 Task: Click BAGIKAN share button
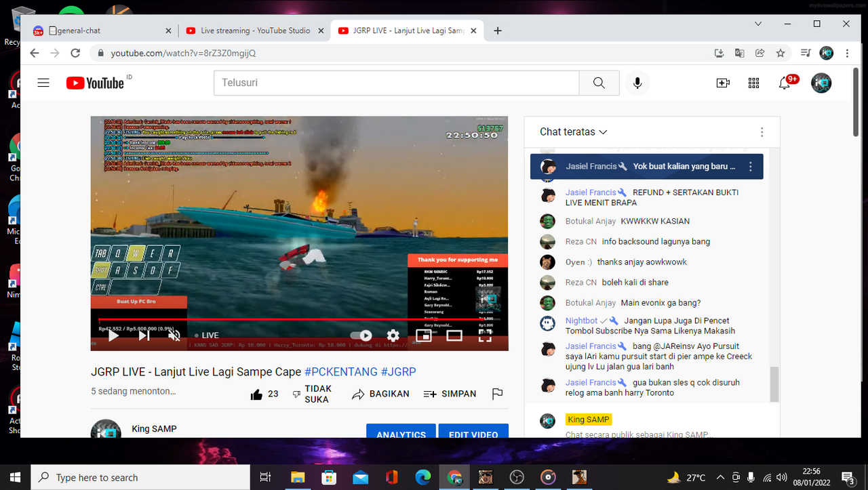[380, 394]
